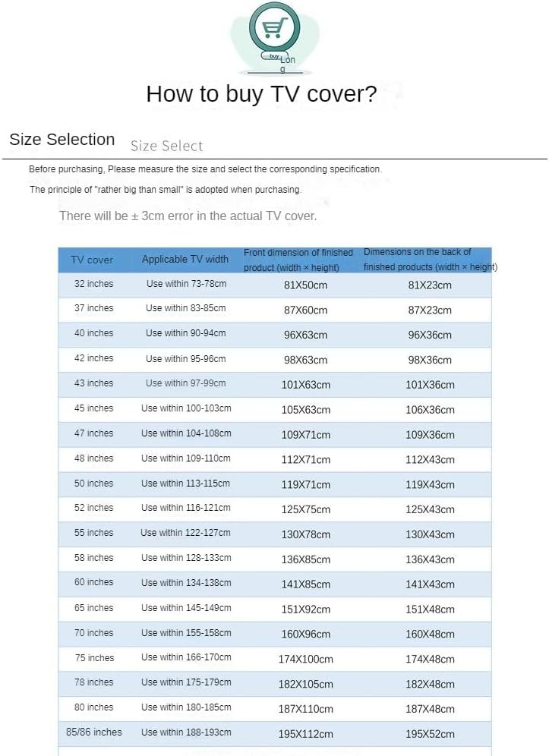Screen dimensions: 549x756
Task: Select the "32 inches" row label
Action: tap(93, 284)
